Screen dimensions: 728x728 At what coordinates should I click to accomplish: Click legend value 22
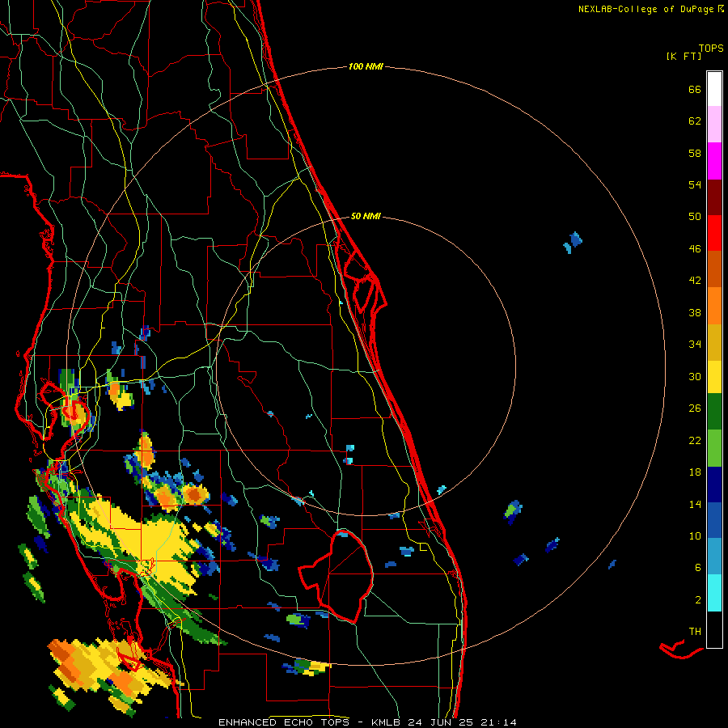(x=695, y=440)
